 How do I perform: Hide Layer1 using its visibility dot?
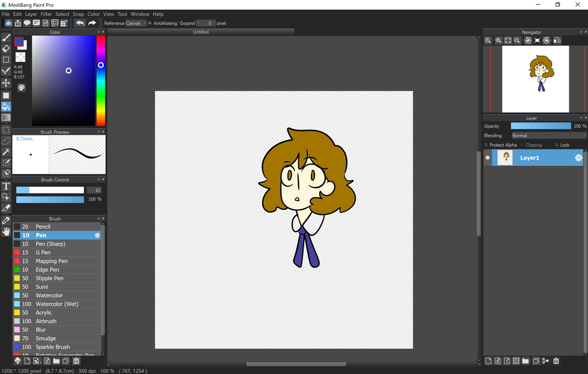coord(487,158)
